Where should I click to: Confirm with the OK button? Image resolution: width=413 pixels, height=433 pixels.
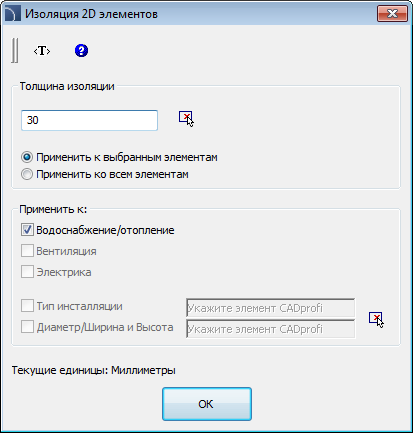[x=207, y=404]
